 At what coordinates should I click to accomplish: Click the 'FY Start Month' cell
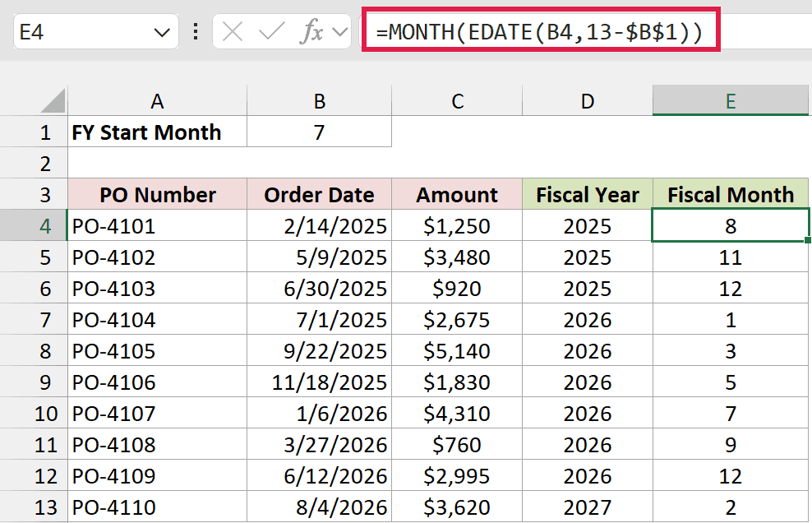pyautogui.click(x=158, y=132)
